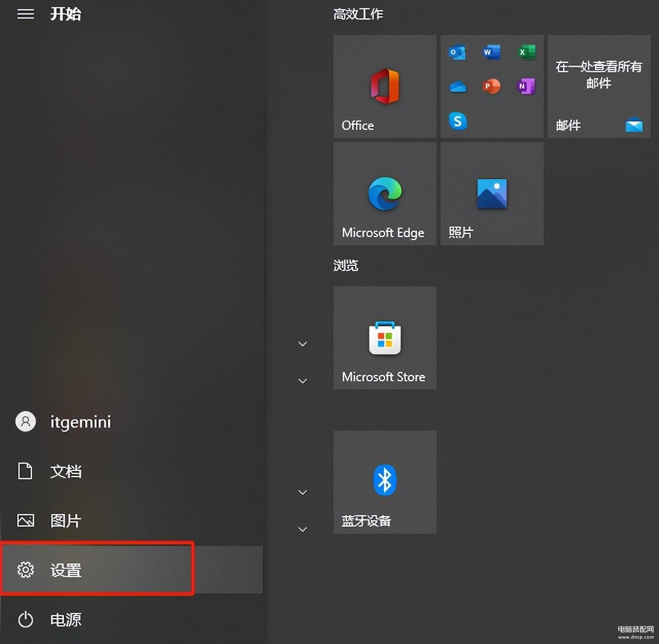Screen dimensions: 659x644
Task: Open the Microsoft Store tile
Action: click(385, 338)
